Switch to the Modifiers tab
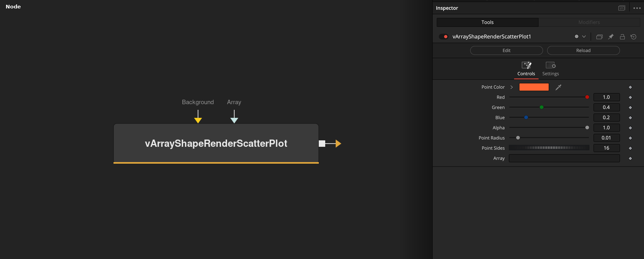This screenshot has height=259, width=644. [589, 22]
